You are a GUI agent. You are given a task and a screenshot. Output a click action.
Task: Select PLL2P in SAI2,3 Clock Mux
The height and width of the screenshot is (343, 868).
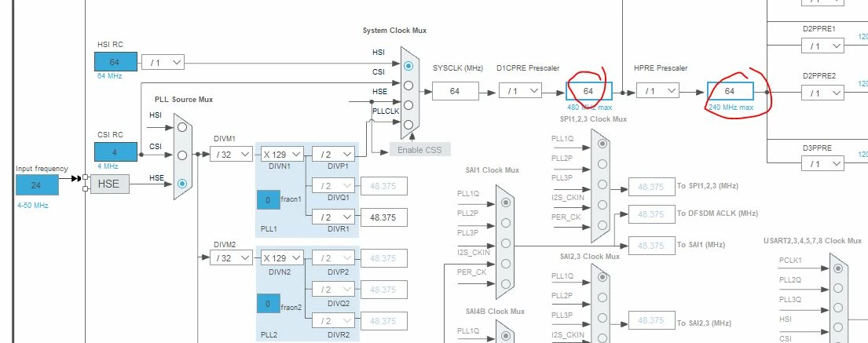602,297
